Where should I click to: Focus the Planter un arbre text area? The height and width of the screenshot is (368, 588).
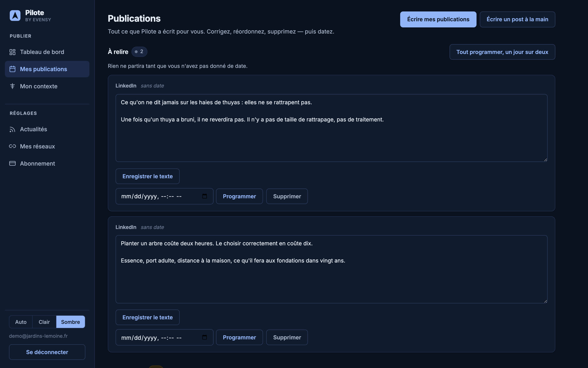point(331,269)
